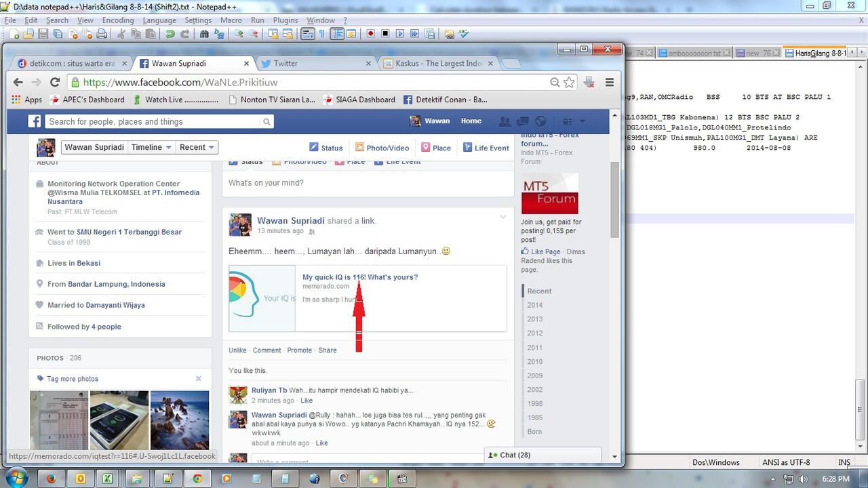Click the Chrome address bar URL
Viewport: 868px width, 488px height.
tap(180, 83)
